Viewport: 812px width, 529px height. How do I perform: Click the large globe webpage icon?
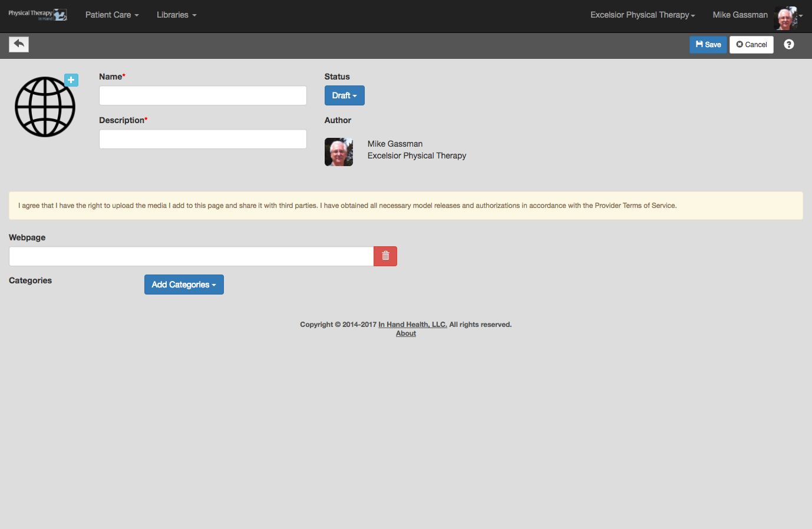45,107
